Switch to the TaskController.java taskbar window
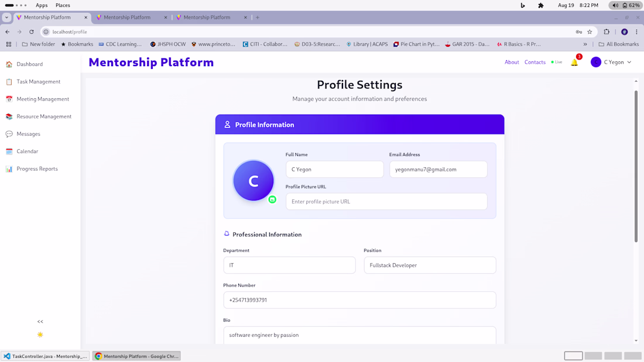The height and width of the screenshot is (362, 644). coord(45,356)
